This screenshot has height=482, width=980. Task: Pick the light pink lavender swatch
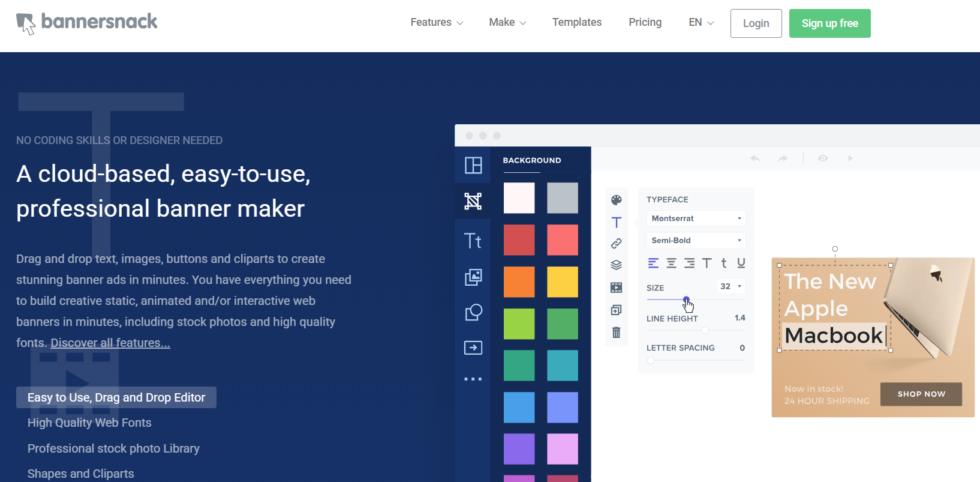click(x=563, y=449)
